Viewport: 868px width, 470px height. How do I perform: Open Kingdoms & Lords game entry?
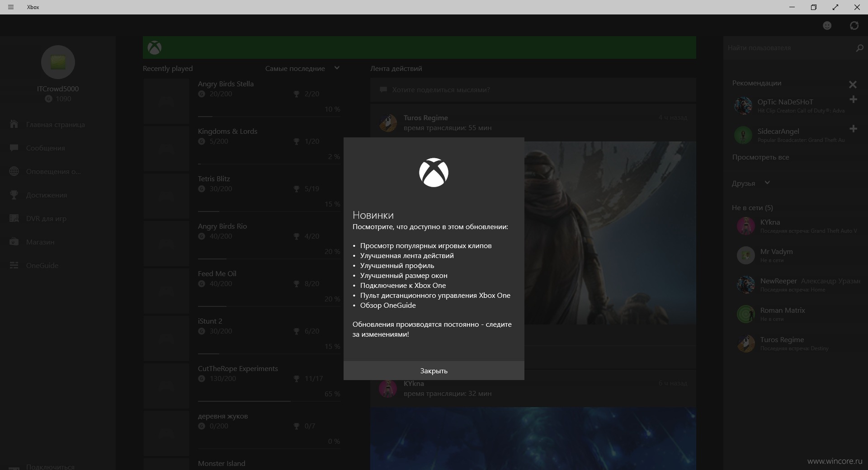242,148
